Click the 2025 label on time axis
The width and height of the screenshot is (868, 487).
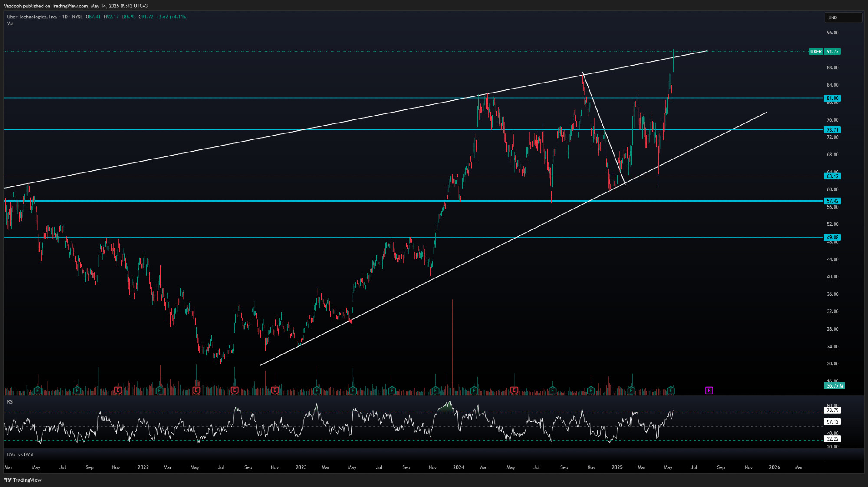click(x=617, y=467)
